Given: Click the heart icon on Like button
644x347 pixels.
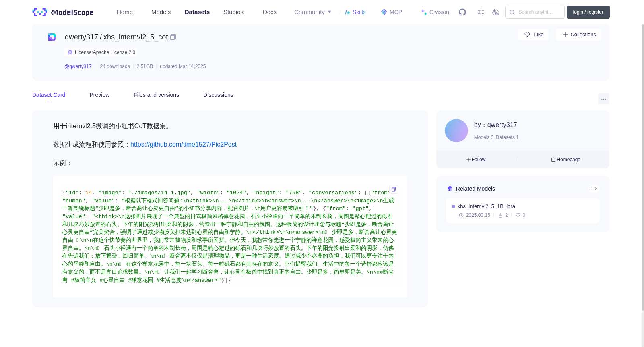Looking at the screenshot, I should coord(527,35).
